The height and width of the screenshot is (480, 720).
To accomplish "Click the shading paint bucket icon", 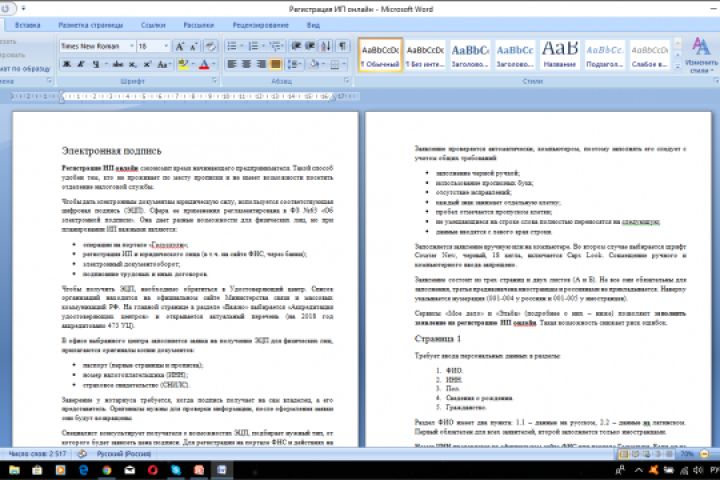I will 315,64.
